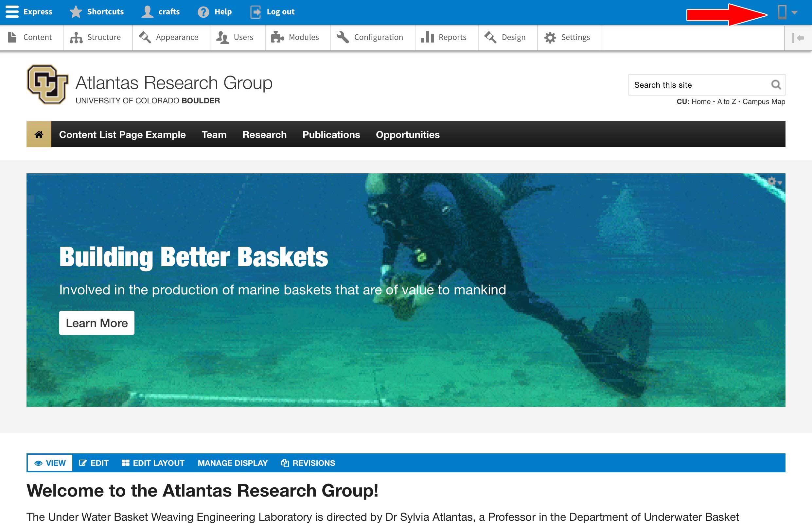Toggle the toolbar orientation button
Image resolution: width=812 pixels, height=526 pixels.
pos(798,38)
